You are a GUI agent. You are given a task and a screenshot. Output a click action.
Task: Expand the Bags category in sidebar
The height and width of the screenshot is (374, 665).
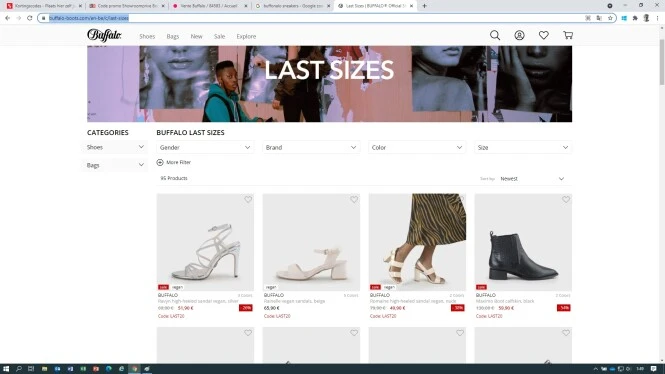click(x=115, y=165)
